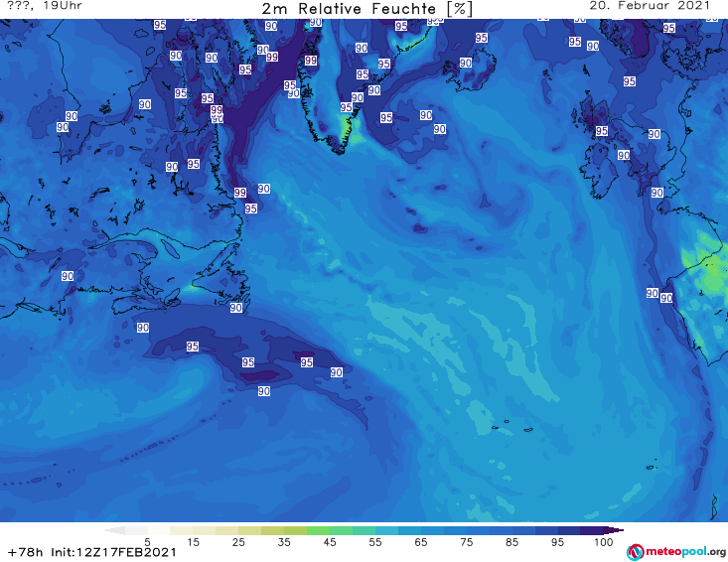Click the "55" tick label on the color scale

[375, 542]
